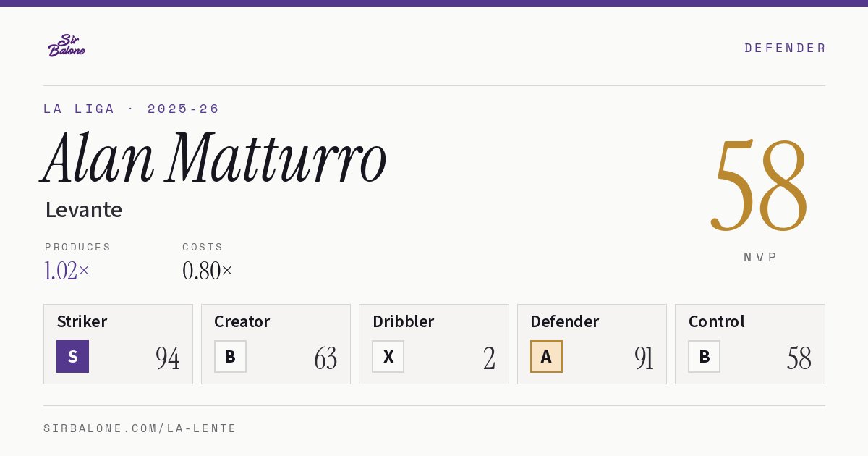Click the Control score 58
Image resolution: width=868 pixels, height=456 pixels.
(x=799, y=358)
